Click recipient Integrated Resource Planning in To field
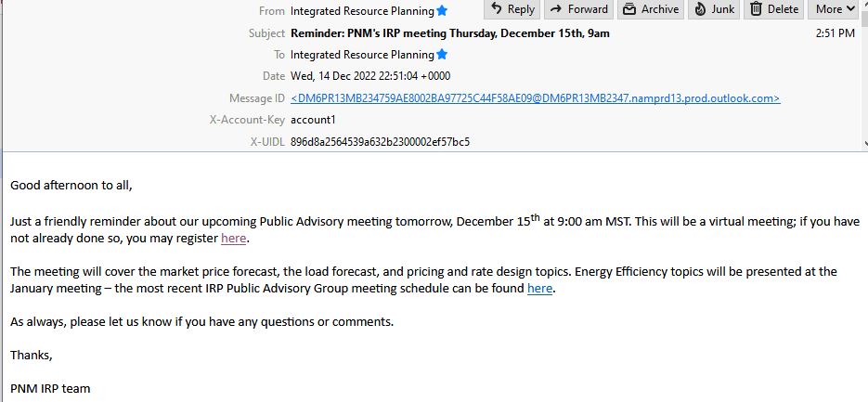Screen dimensions: 868x402 362,54
